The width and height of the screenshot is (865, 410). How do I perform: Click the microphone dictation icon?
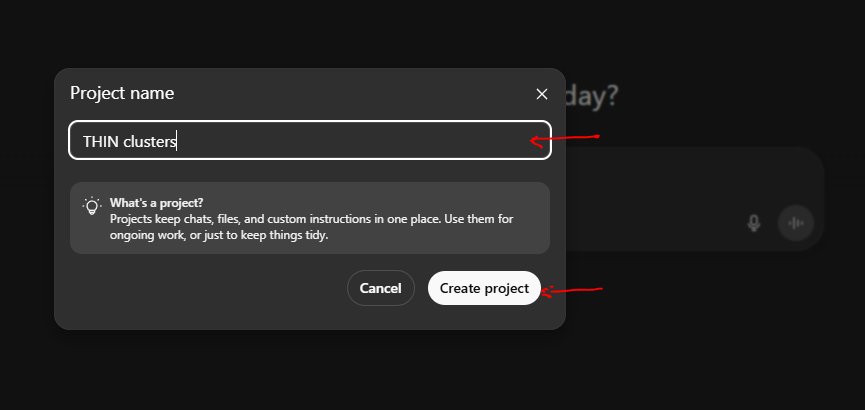tap(754, 222)
